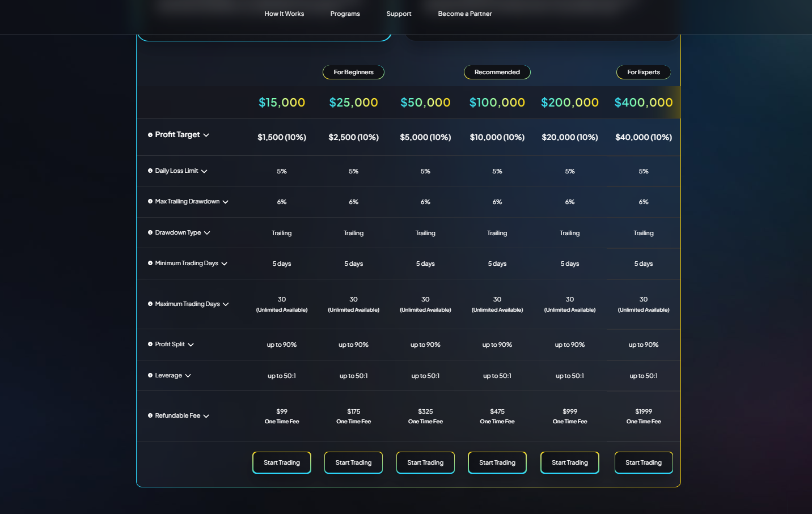
Task: Start Trading on the $15,000 plan
Action: click(x=282, y=462)
